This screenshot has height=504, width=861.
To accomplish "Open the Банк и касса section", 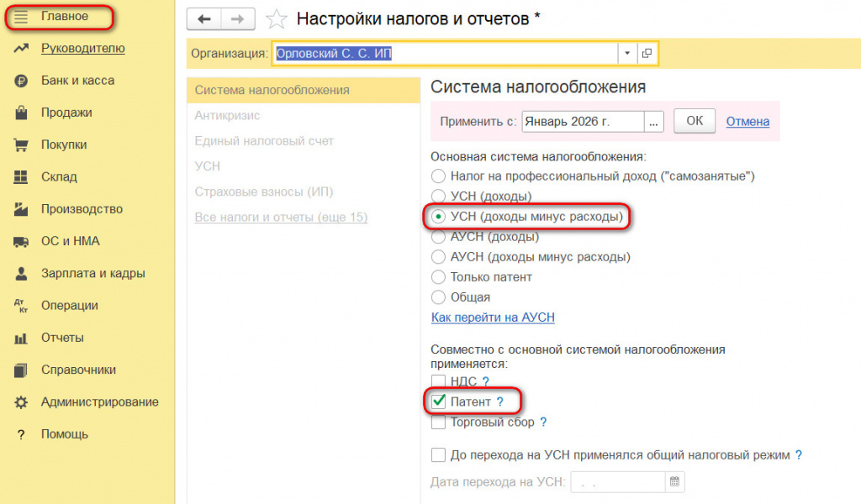I will 78,81.
